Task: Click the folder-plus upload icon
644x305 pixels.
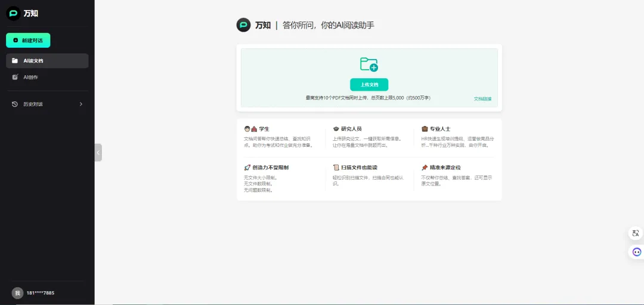Action: 369,64
